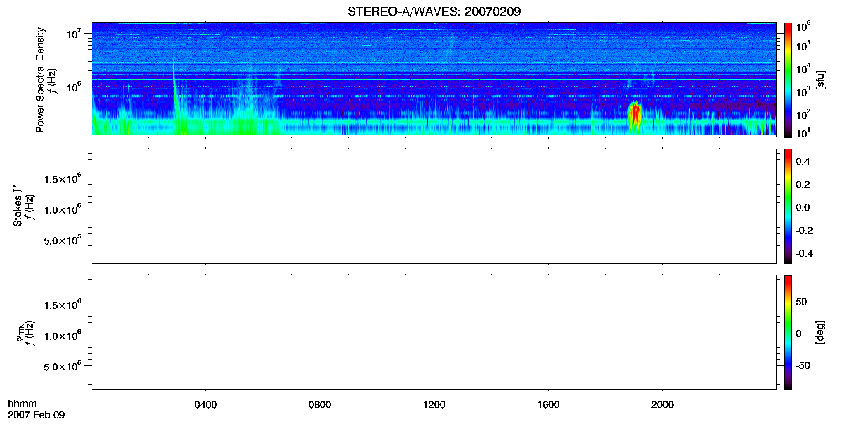
Task: Click the 0 label on degrees colorbar
Action: [798, 334]
